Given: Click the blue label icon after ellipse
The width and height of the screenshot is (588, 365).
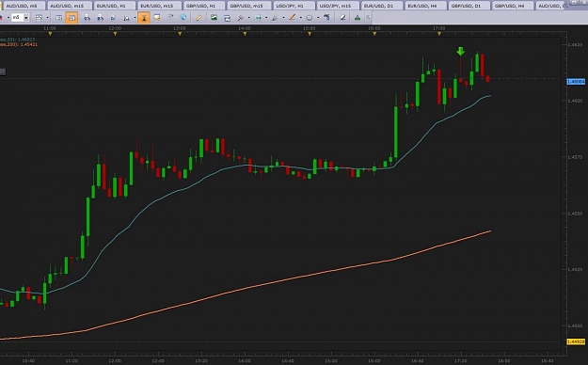Looking at the screenshot, I should 326,17.
